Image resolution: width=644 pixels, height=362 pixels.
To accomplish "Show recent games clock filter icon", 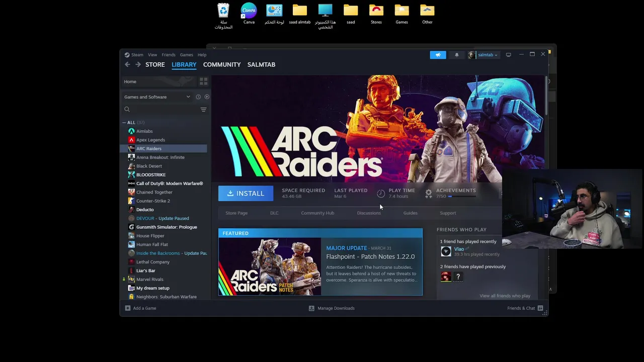I will tap(198, 97).
